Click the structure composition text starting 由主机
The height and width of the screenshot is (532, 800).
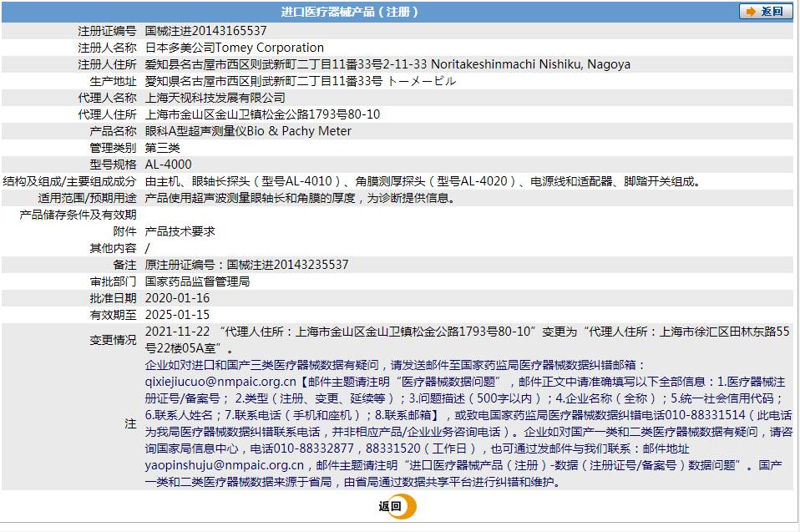coord(423,181)
